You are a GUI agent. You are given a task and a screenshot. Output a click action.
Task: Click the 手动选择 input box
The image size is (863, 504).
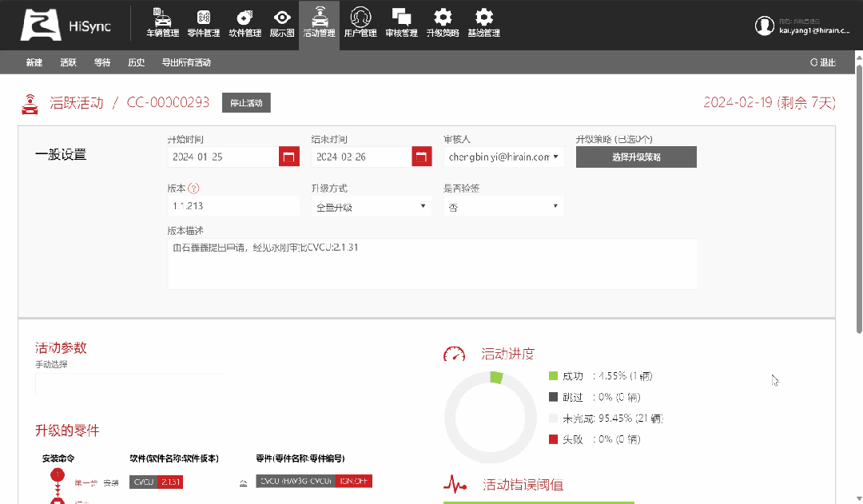click(129, 383)
